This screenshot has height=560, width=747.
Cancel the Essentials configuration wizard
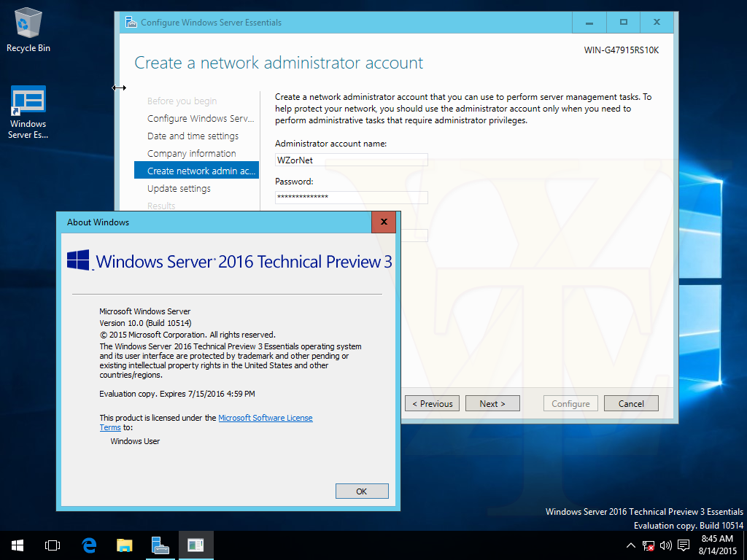pos(631,404)
